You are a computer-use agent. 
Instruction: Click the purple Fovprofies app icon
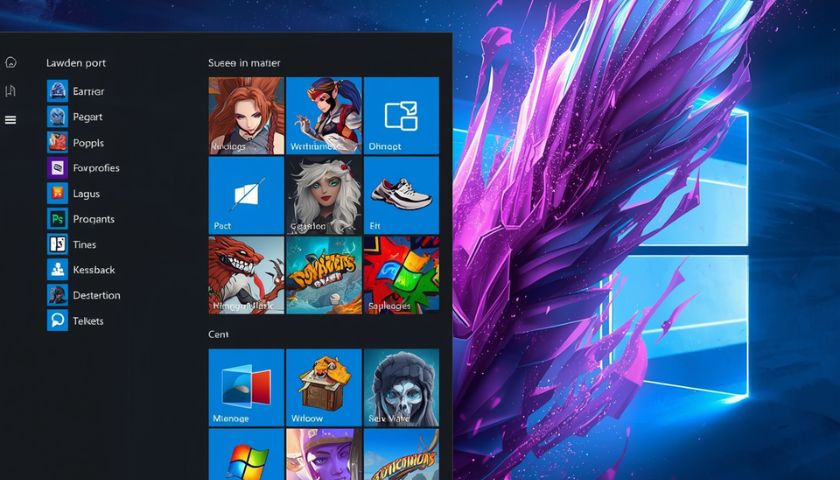pyautogui.click(x=57, y=168)
